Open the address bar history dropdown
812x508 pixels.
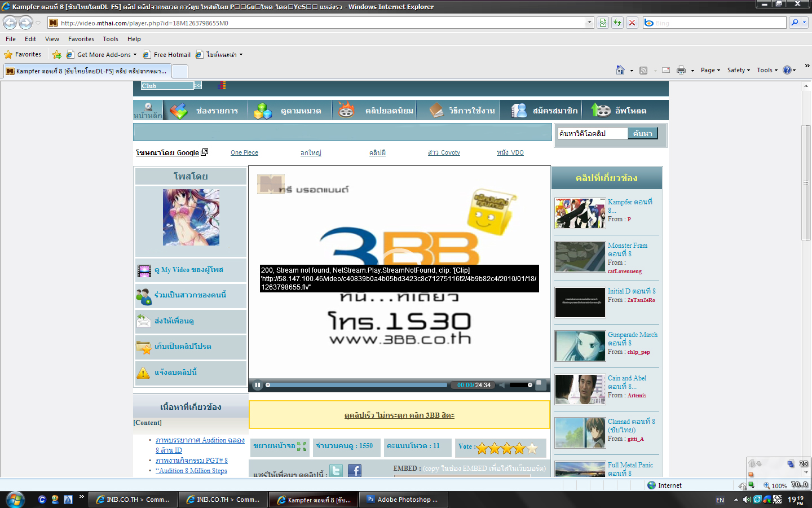(x=589, y=23)
